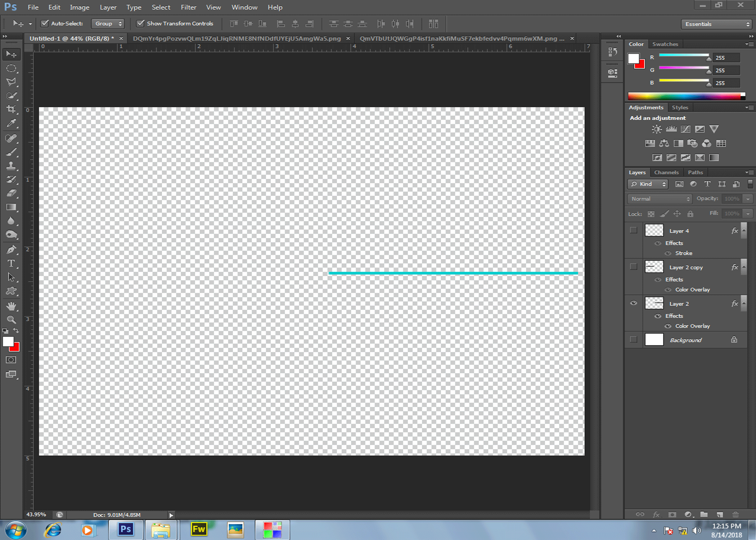Open the Opacity slider dropdown
Image resolution: width=756 pixels, height=540 pixels.
tap(748, 199)
